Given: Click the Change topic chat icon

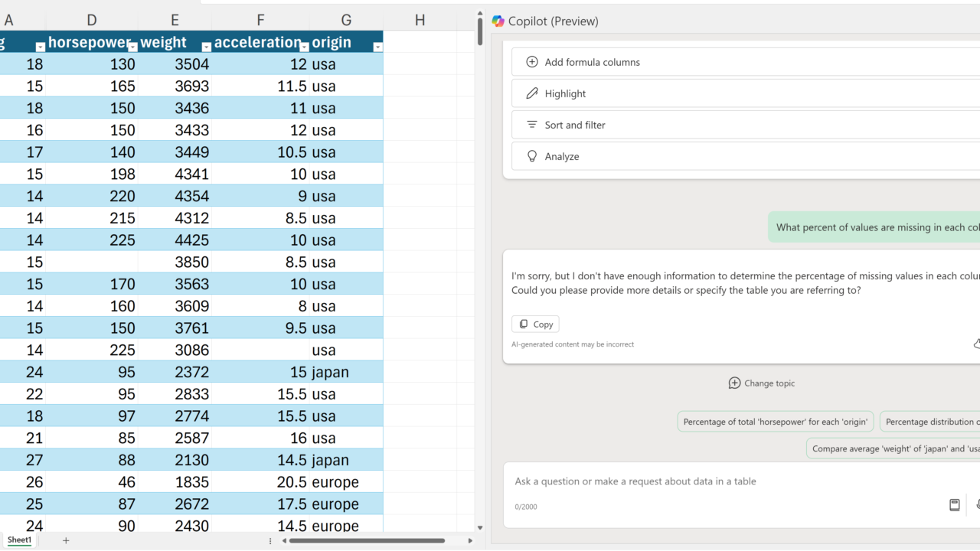Looking at the screenshot, I should click(x=734, y=383).
